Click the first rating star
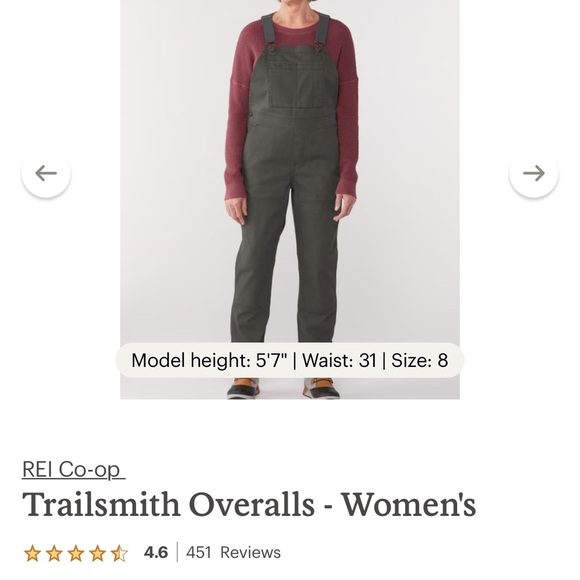The image size is (580, 580). [32, 553]
